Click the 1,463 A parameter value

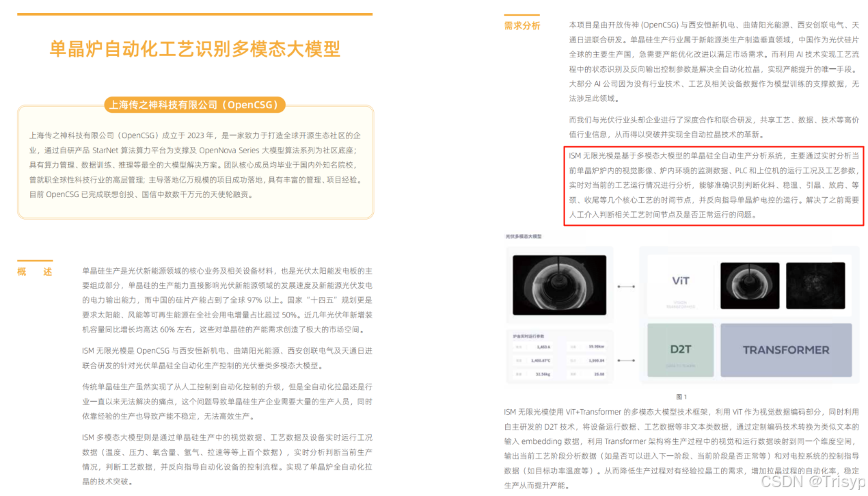pos(543,347)
